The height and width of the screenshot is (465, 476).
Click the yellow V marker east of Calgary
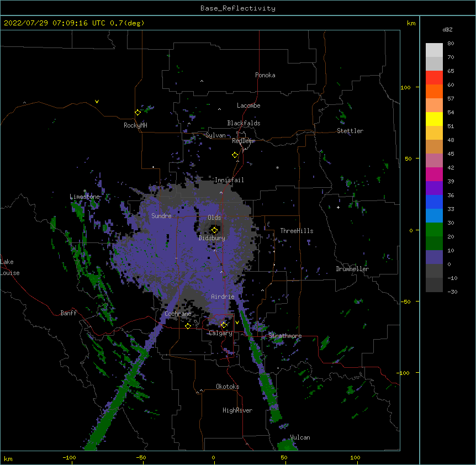pos(237,323)
